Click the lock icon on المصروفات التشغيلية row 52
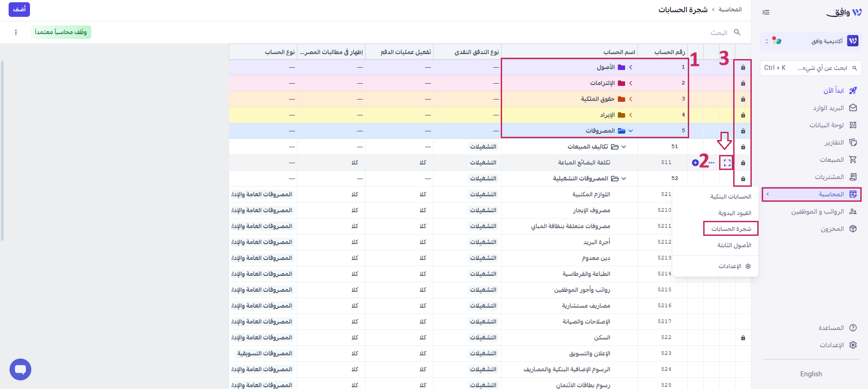 pos(743,179)
